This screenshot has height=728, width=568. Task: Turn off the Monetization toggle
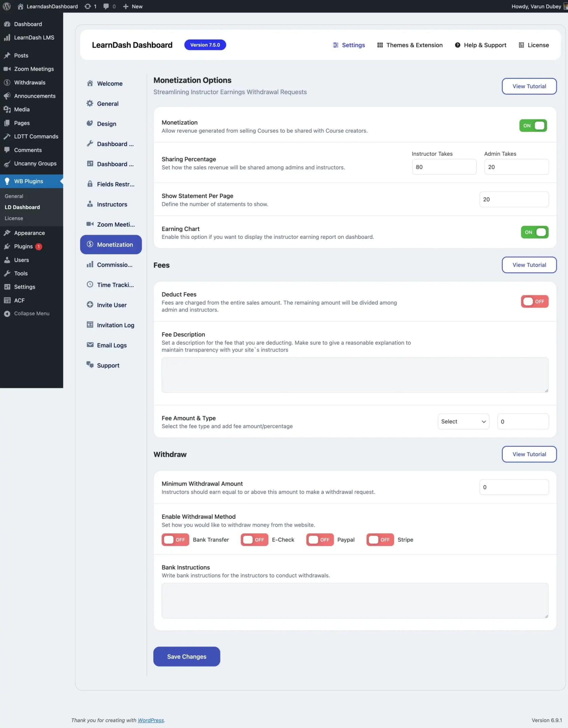[x=533, y=126]
